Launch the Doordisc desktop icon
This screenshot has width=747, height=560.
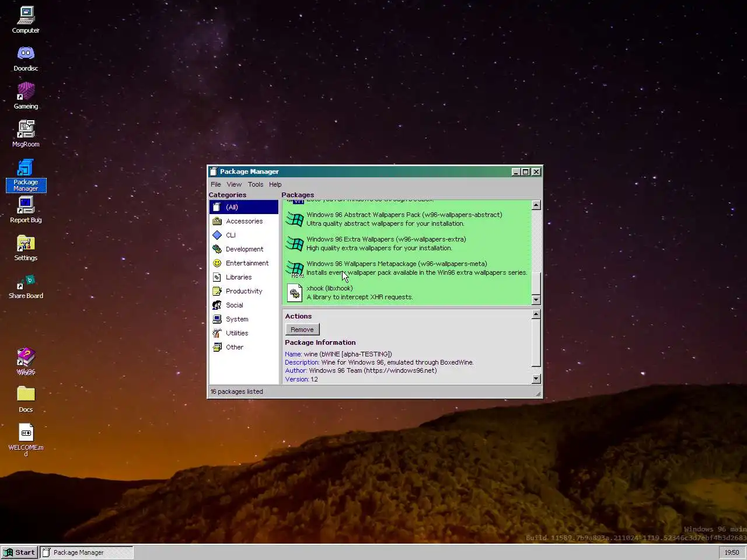(26, 58)
